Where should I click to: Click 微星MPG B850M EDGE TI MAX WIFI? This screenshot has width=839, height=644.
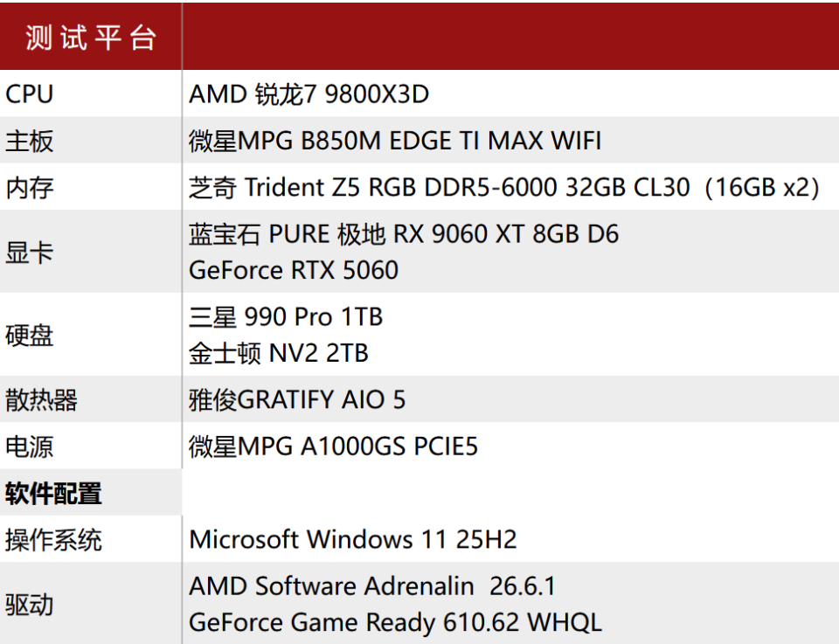click(x=395, y=141)
